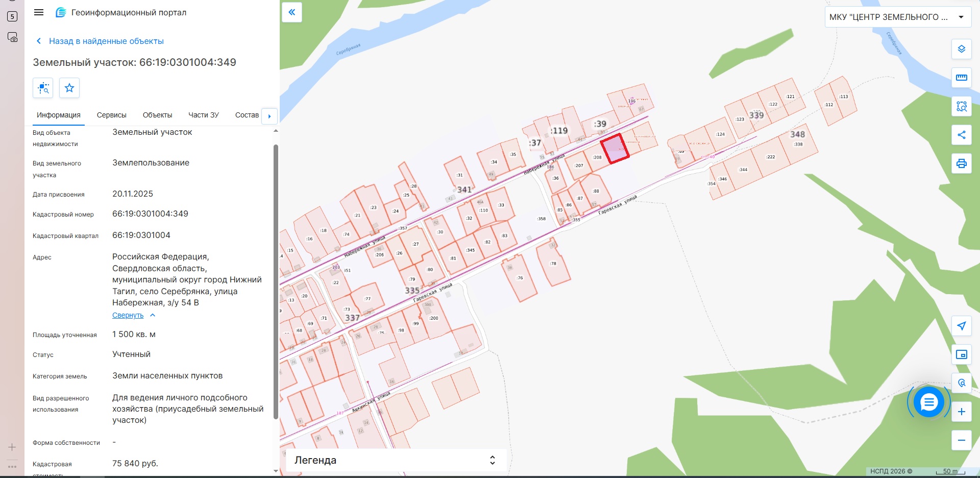This screenshot has height=478, width=980.
Task: Activate the ruler measurement tool
Action: [962, 78]
